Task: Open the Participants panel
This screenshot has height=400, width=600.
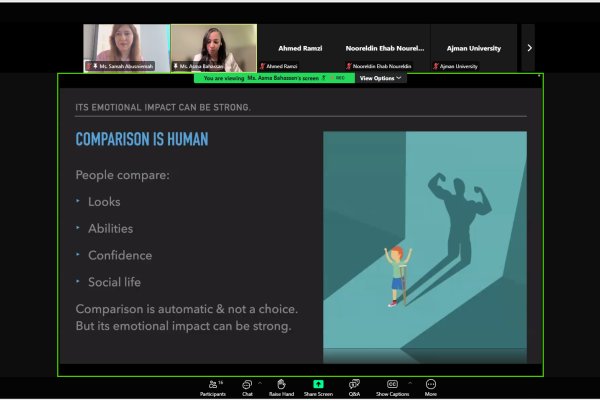Action: click(212, 385)
